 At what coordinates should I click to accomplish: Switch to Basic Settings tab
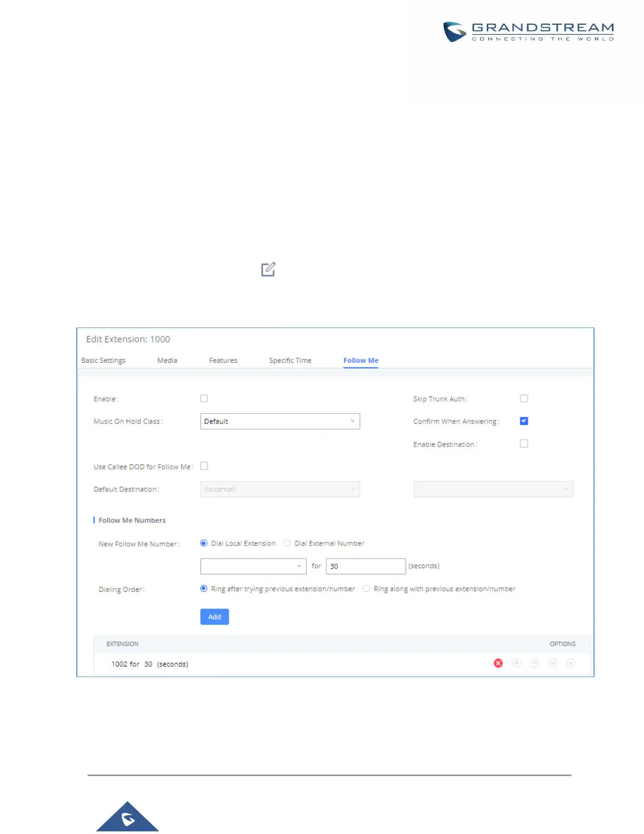click(104, 361)
